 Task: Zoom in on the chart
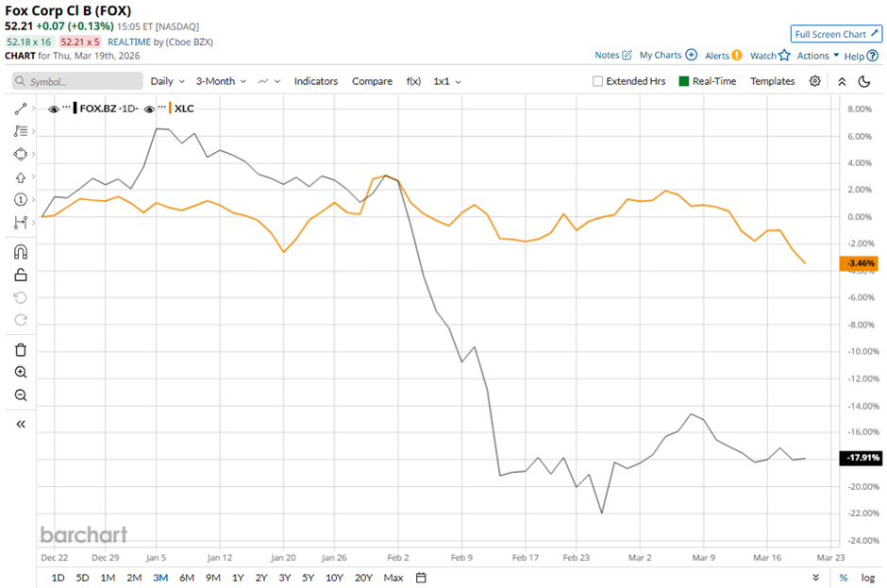[21, 372]
